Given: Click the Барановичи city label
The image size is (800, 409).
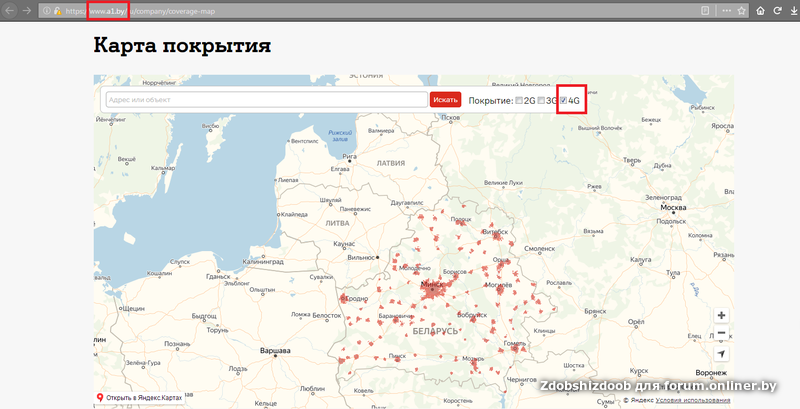Looking at the screenshot, I should click(394, 317).
